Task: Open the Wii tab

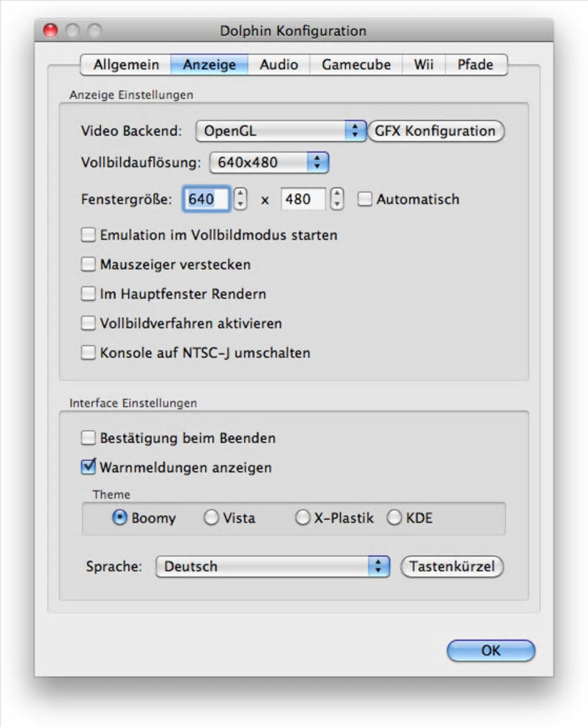Action: pyautogui.click(x=423, y=65)
